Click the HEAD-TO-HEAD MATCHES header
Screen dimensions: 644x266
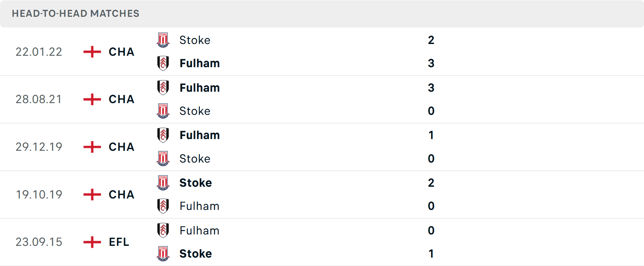coord(75,14)
